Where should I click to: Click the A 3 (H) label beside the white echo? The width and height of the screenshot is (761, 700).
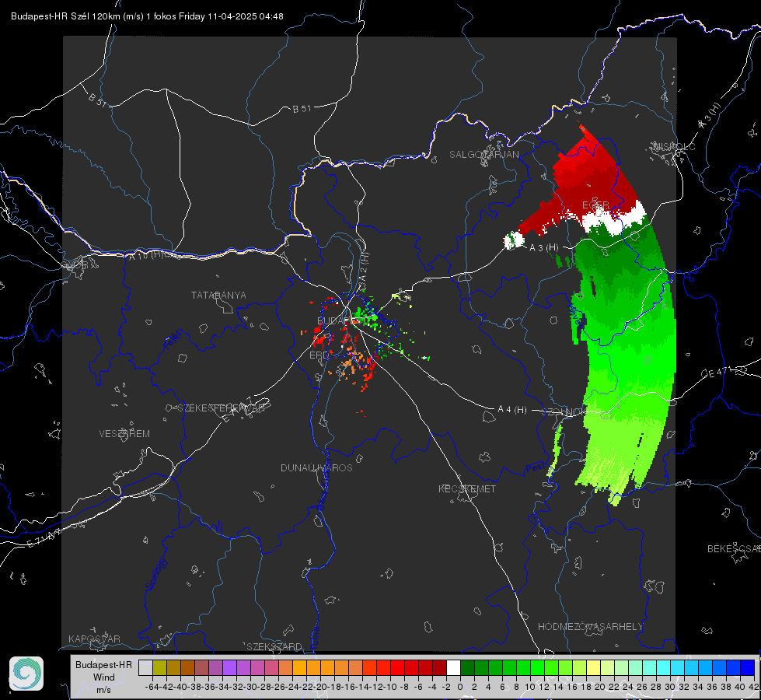pyautogui.click(x=543, y=248)
